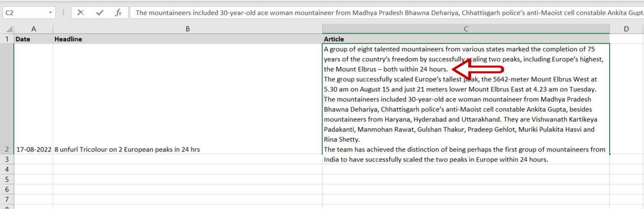This screenshot has width=644, height=209.
Task: Click the Select All corner triangle
Action: coord(7,29)
